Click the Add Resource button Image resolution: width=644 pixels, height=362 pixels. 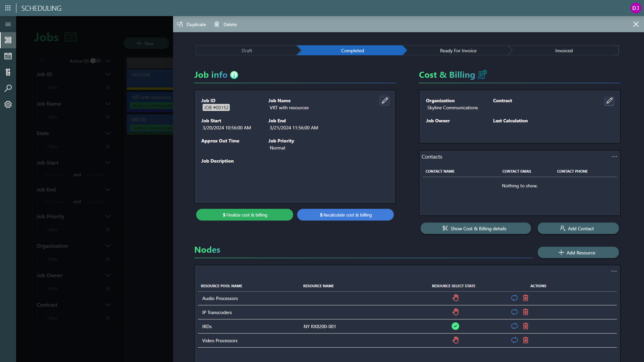(578, 253)
